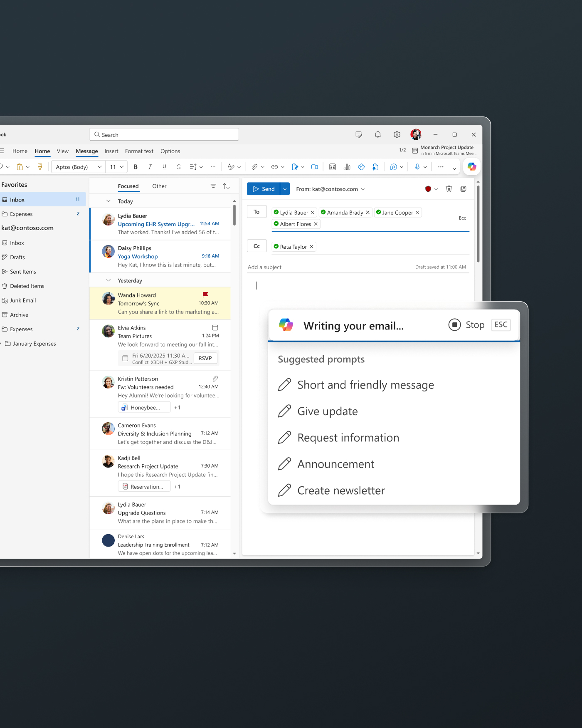582x728 pixels.
Task: Toggle bold formatting
Action: click(x=136, y=167)
